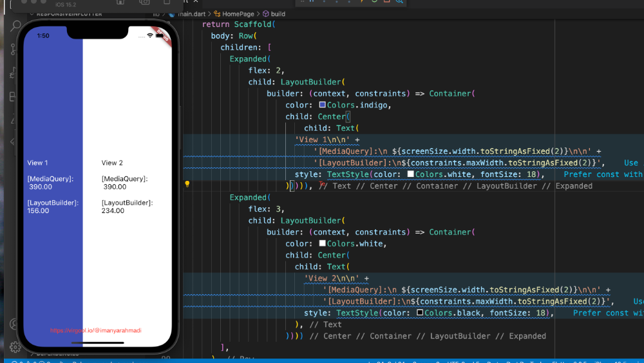Click the 'return Scaffold(' code line
644x363 pixels.
tap(239, 24)
